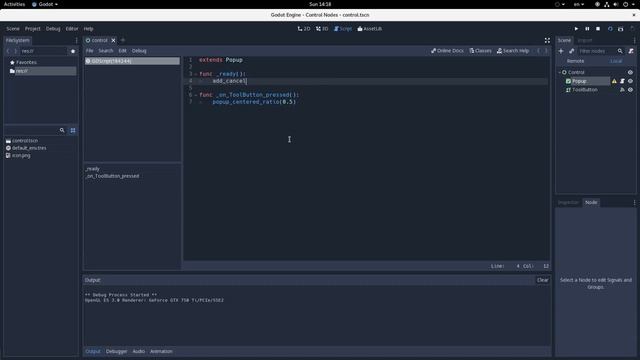Select default_env.tres file

pos(26,148)
